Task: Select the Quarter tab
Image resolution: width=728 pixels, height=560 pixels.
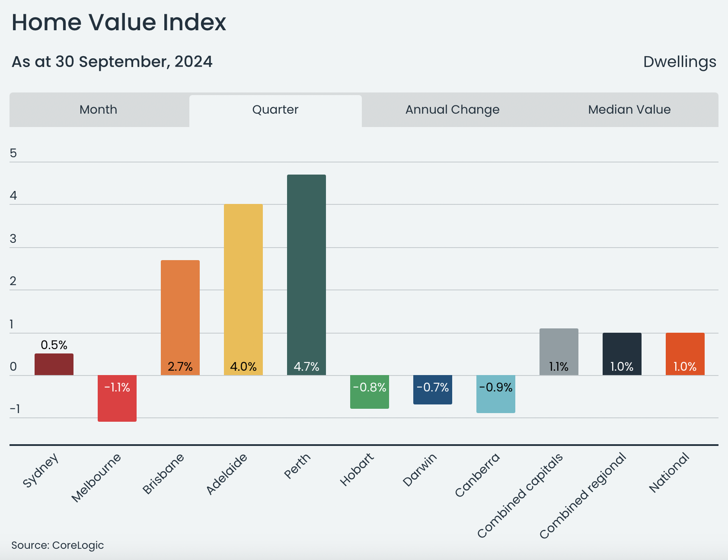Action: [x=275, y=110]
